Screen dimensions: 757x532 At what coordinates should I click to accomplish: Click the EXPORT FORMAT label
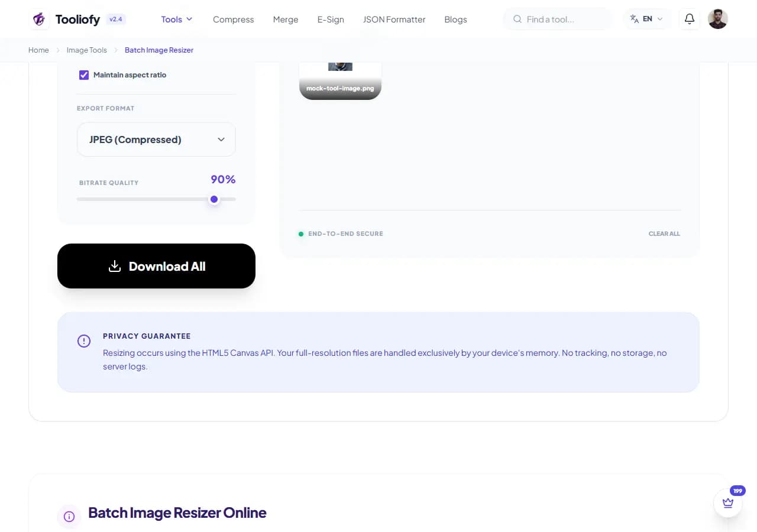105,108
